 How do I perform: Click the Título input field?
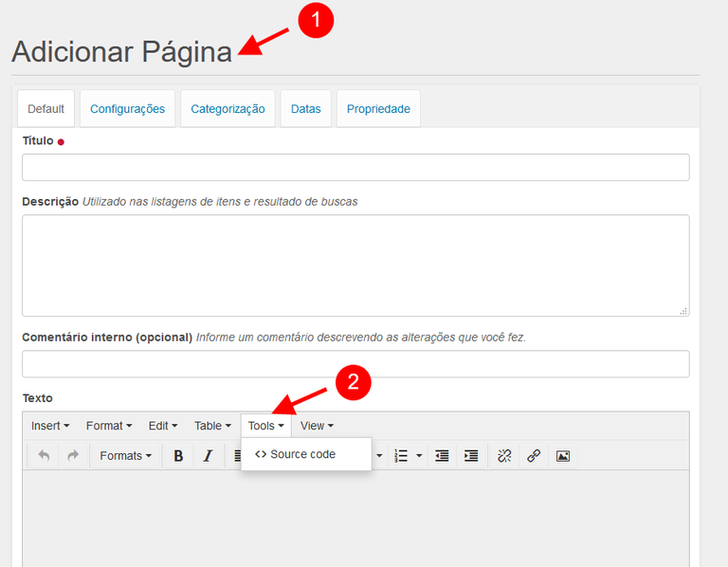click(x=355, y=168)
